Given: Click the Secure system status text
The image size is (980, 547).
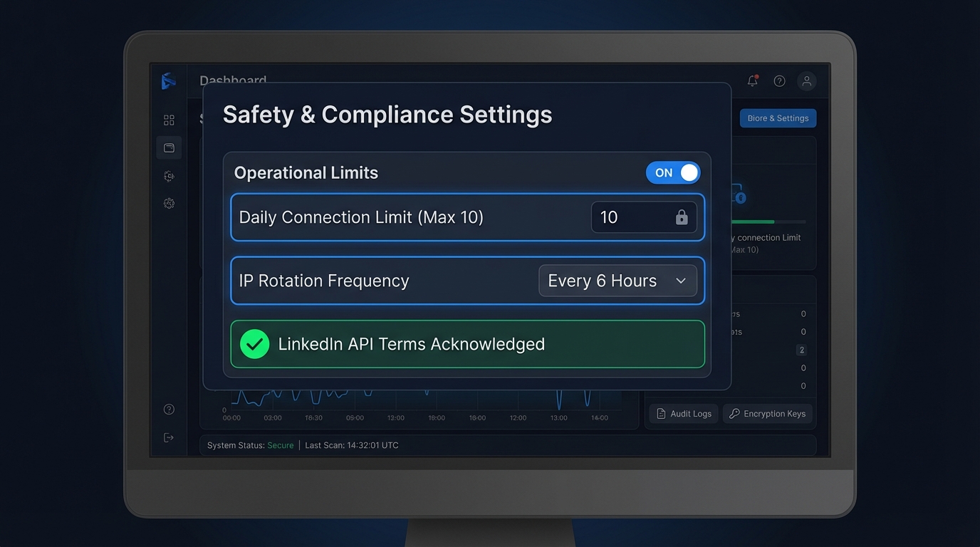Looking at the screenshot, I should click(x=280, y=445).
